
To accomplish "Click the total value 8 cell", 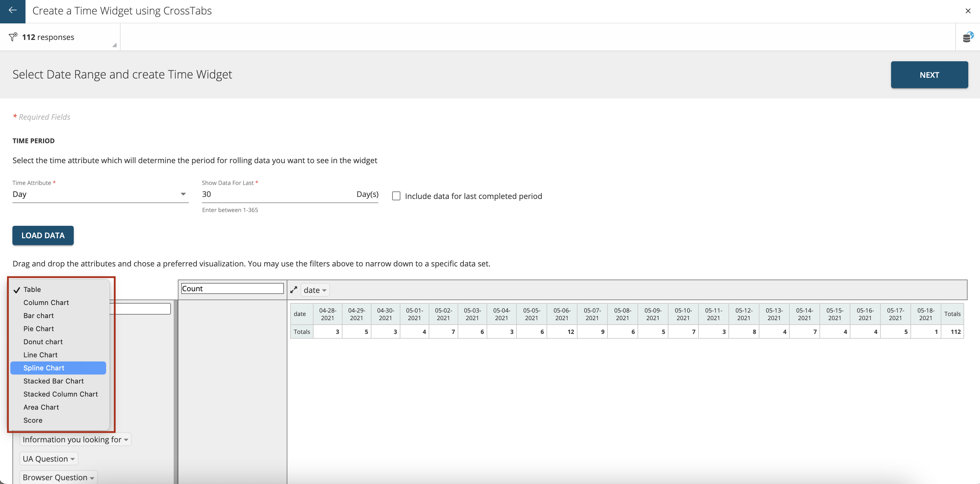I will click(x=744, y=332).
